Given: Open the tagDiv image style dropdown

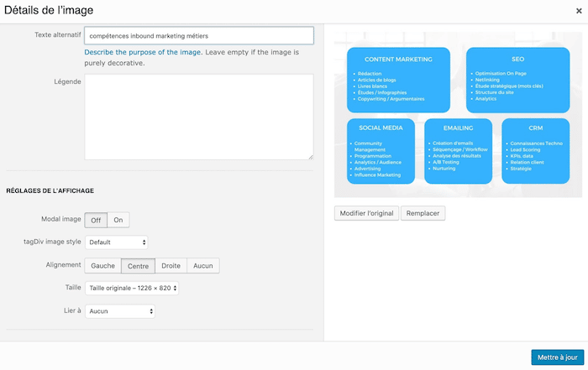Looking at the screenshot, I should (x=116, y=242).
